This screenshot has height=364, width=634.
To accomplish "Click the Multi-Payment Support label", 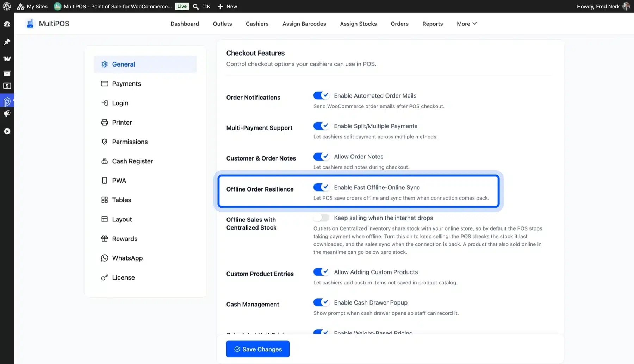I will pyautogui.click(x=259, y=128).
